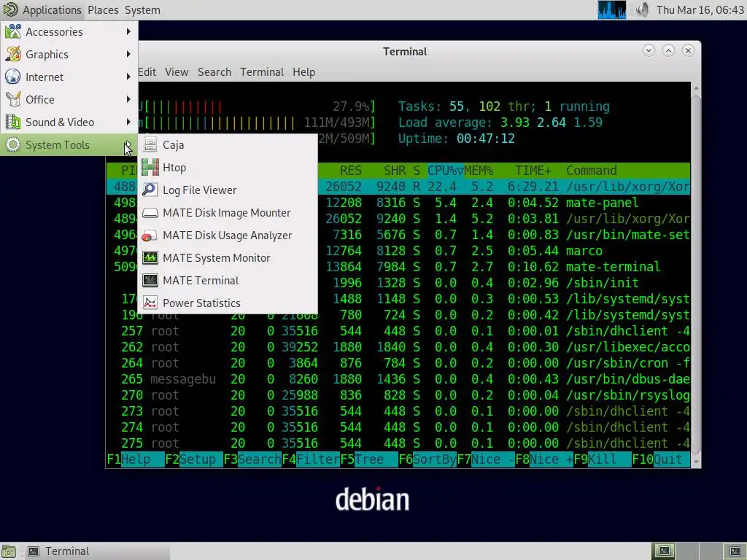Click the scrollbar down arrow in terminal

[695, 462]
